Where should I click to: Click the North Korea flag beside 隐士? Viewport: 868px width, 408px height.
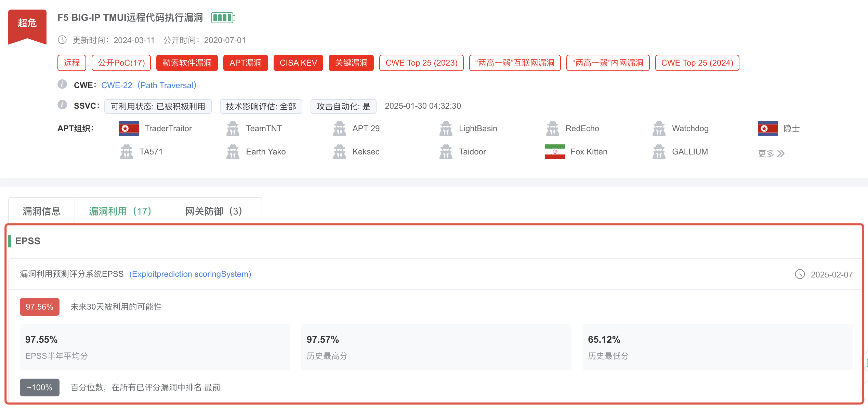point(768,128)
